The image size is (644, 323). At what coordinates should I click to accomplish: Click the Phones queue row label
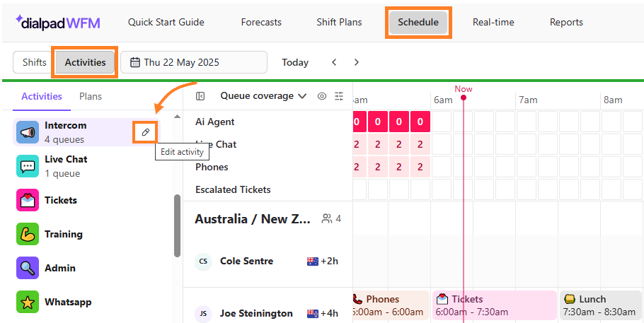point(212,167)
